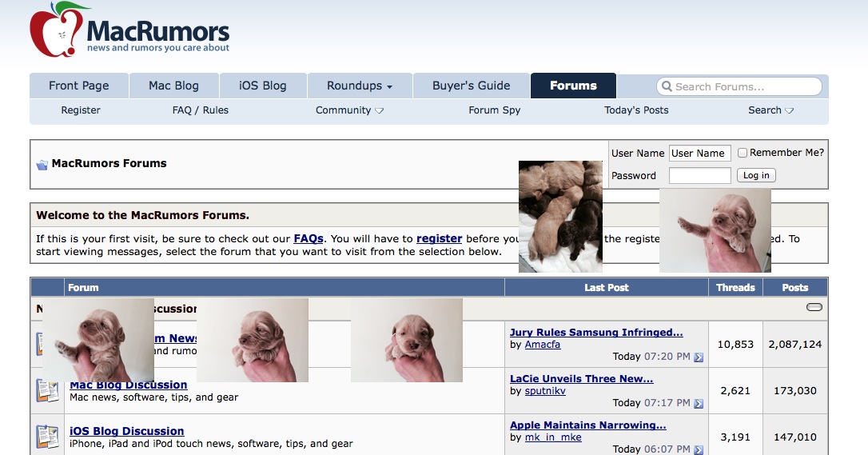Click the MacRumors Forums breadcrumb title
Image resolution: width=868 pixels, height=455 pixels.
pyautogui.click(x=109, y=163)
